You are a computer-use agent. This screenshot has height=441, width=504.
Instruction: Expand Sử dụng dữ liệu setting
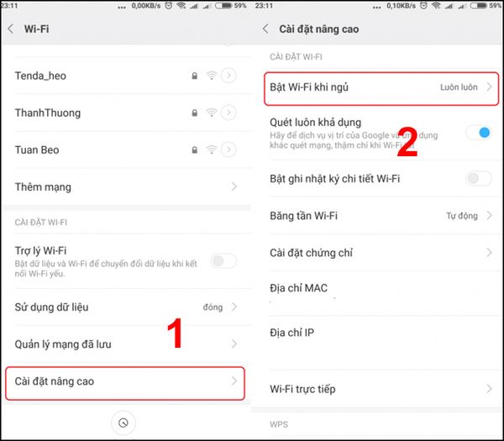pyautogui.click(x=126, y=307)
